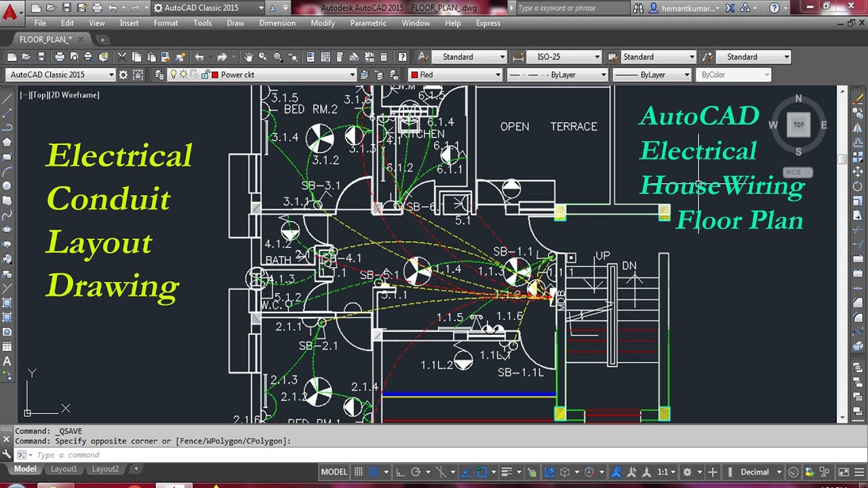Open the Format menu
This screenshot has height=488, width=868.
tap(165, 23)
